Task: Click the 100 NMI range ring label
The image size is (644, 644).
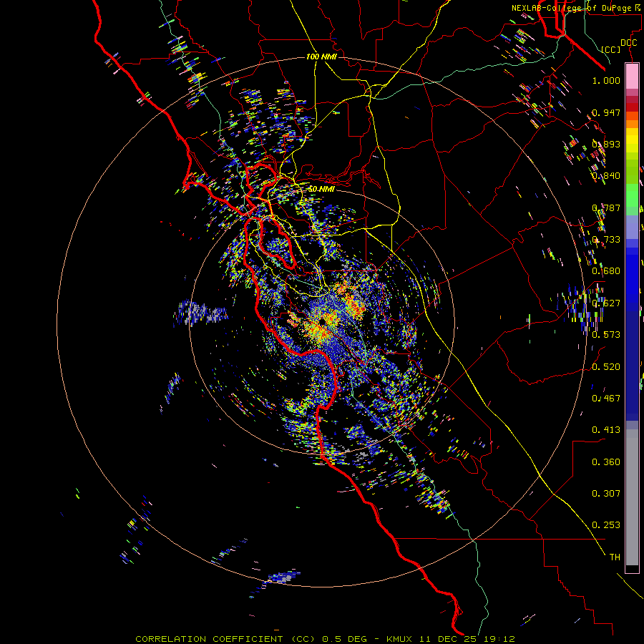Action: (321, 57)
